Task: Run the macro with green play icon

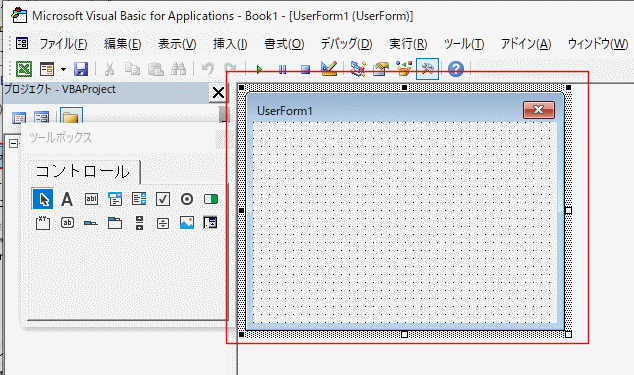Action: [259, 69]
